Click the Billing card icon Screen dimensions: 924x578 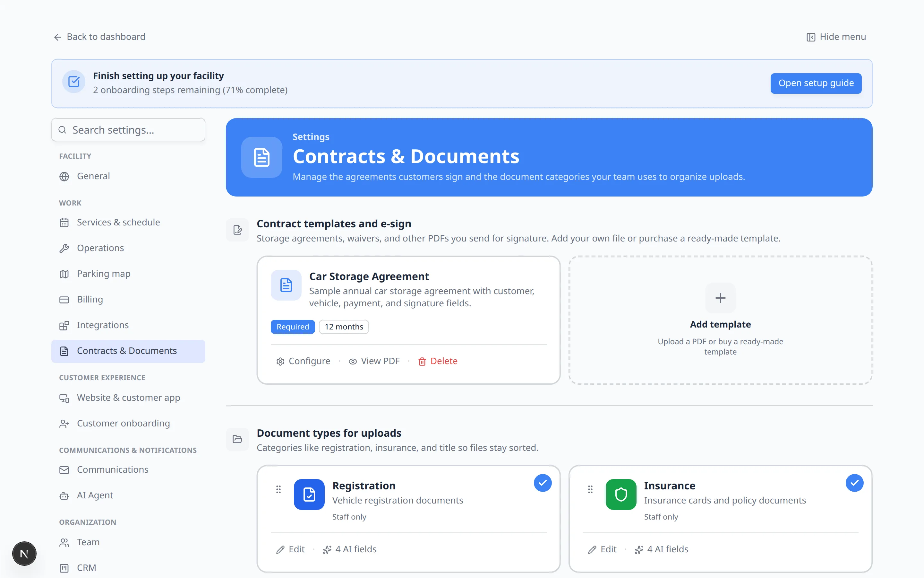tap(64, 300)
